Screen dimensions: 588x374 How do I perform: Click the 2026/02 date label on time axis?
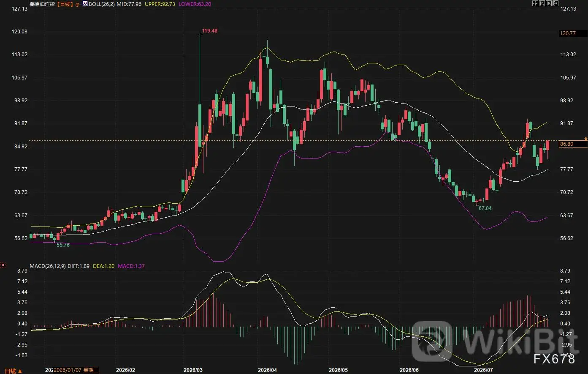[x=126, y=370]
